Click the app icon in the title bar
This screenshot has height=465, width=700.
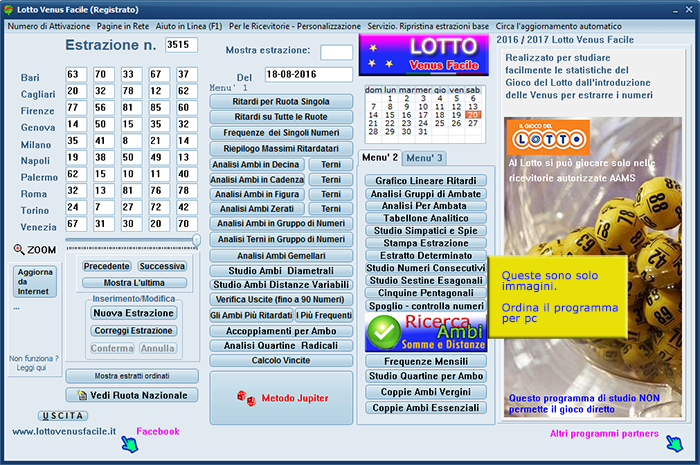click(8, 9)
